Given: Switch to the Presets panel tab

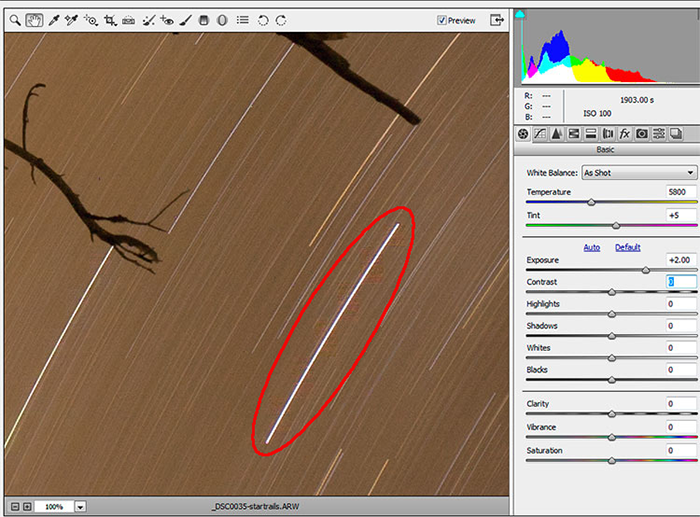Looking at the screenshot, I should pos(658,133).
